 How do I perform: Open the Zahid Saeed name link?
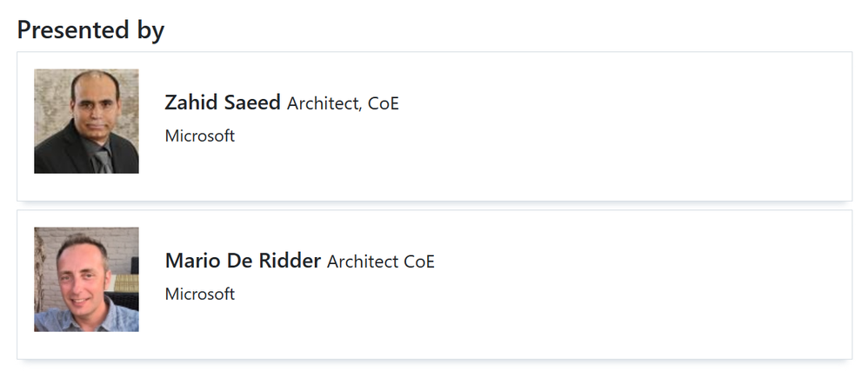tap(222, 103)
